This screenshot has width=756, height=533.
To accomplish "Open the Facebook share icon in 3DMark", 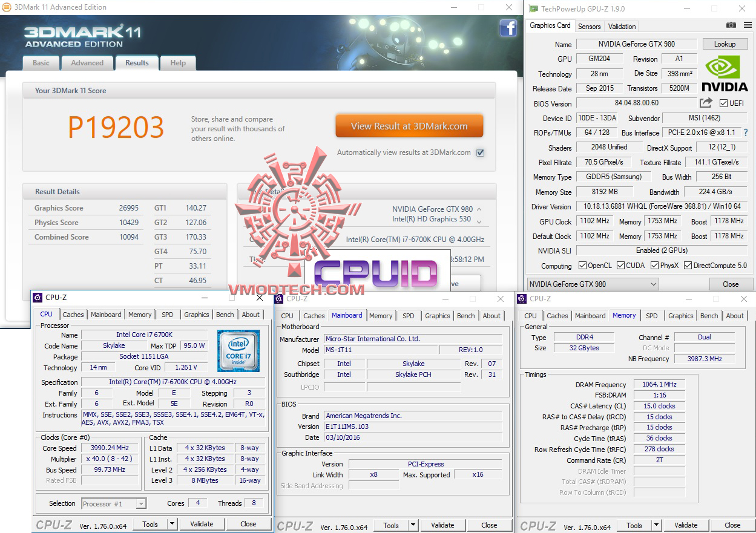I will [x=508, y=28].
